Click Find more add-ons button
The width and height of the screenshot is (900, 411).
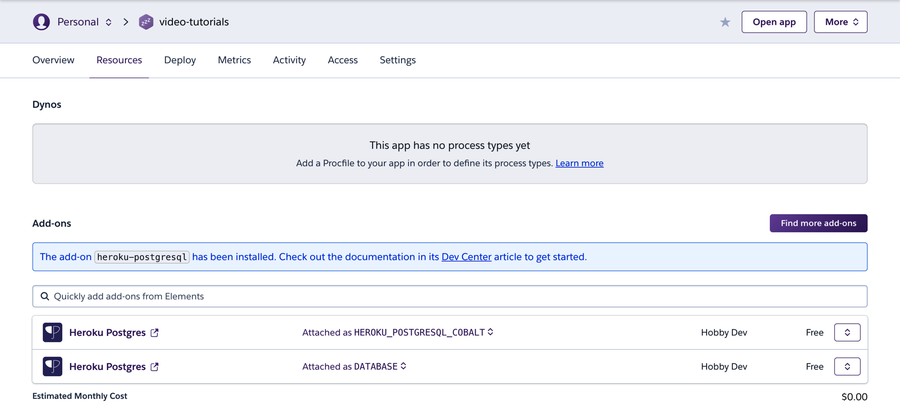pyautogui.click(x=818, y=223)
